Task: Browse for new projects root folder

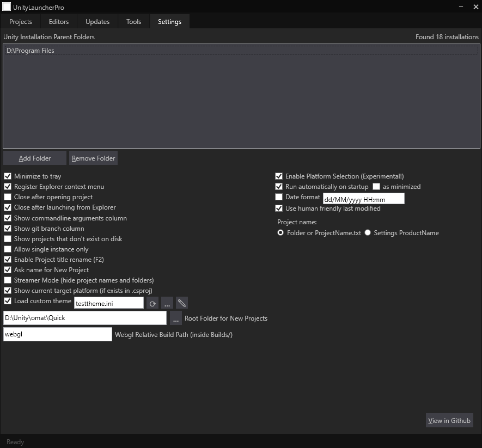Action: (x=175, y=318)
